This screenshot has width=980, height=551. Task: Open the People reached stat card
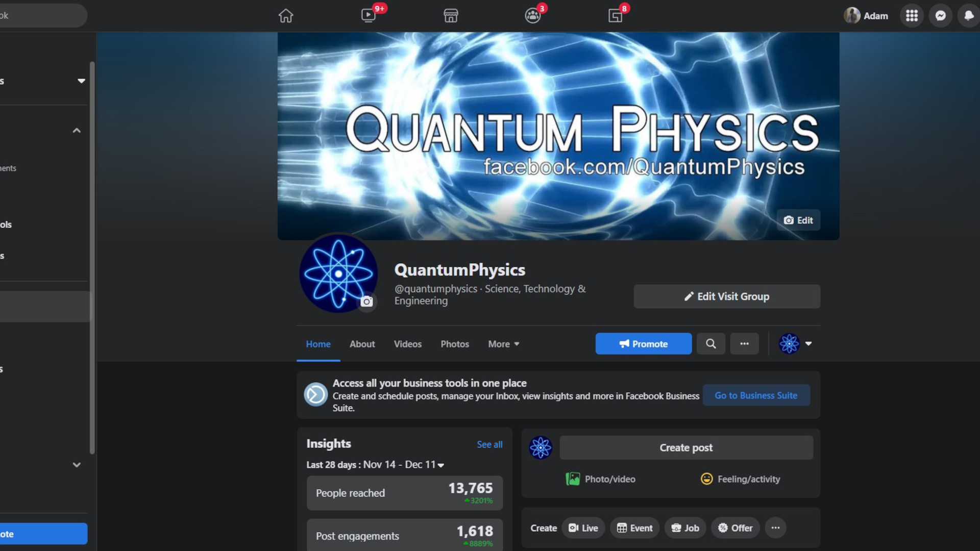coord(405,493)
